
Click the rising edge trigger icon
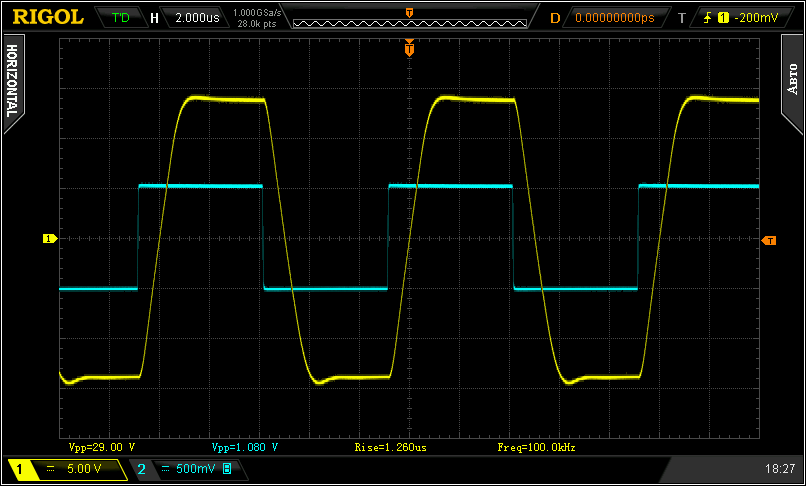tap(709, 18)
